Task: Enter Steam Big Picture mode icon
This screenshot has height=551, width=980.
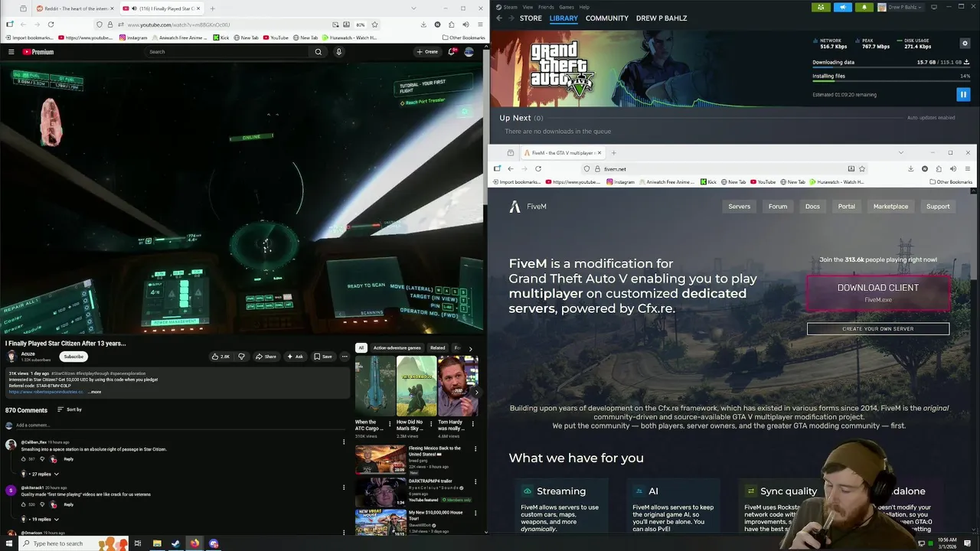Action: point(933,7)
